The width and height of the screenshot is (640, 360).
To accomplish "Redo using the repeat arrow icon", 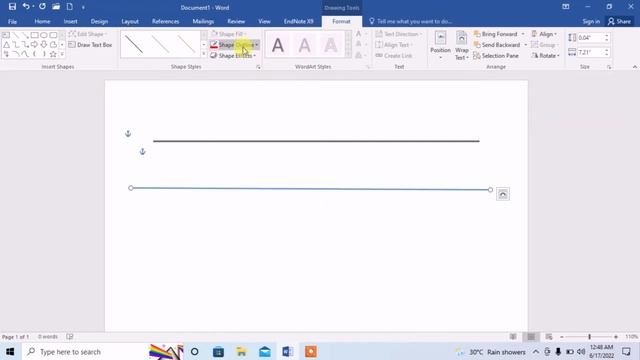I will tap(42, 7).
